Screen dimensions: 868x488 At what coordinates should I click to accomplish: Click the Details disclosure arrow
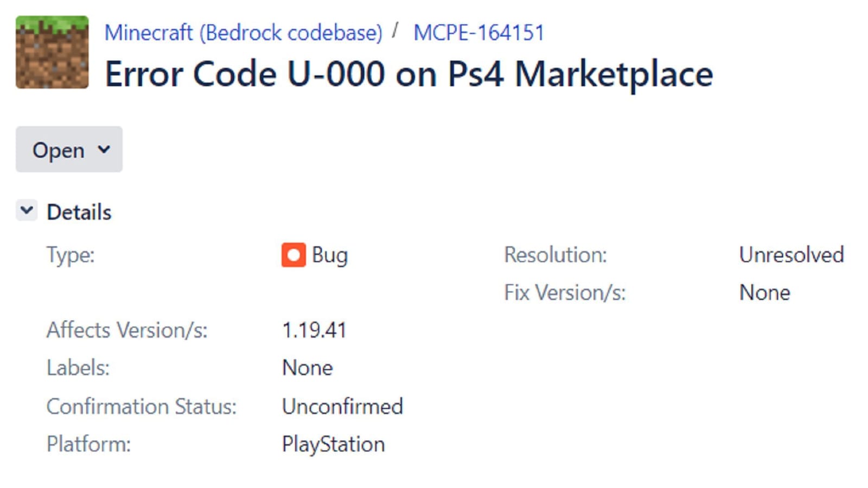point(26,210)
